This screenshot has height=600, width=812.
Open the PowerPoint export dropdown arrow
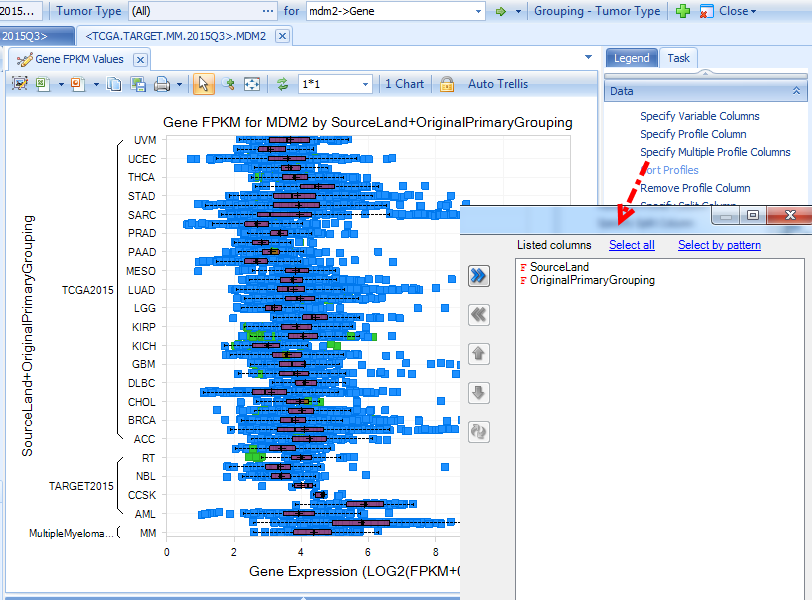point(96,84)
